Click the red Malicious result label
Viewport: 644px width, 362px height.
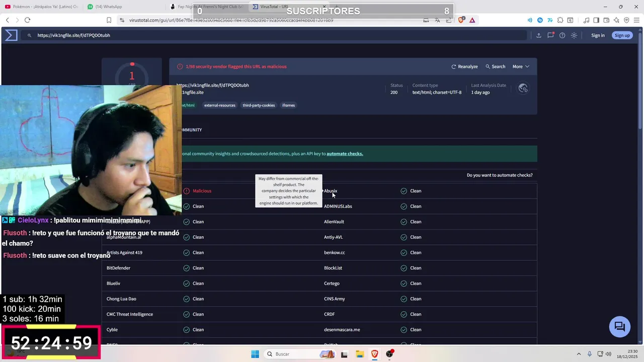(202, 191)
